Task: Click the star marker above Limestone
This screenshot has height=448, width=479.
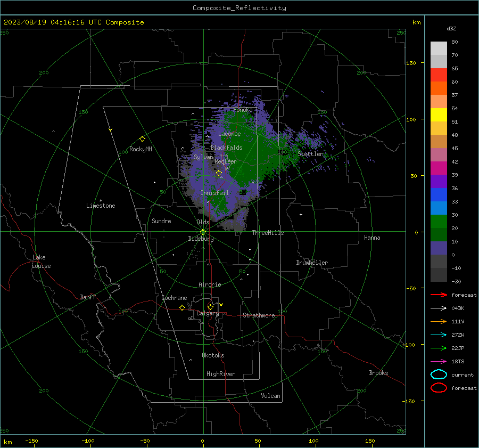Action: pos(101,201)
